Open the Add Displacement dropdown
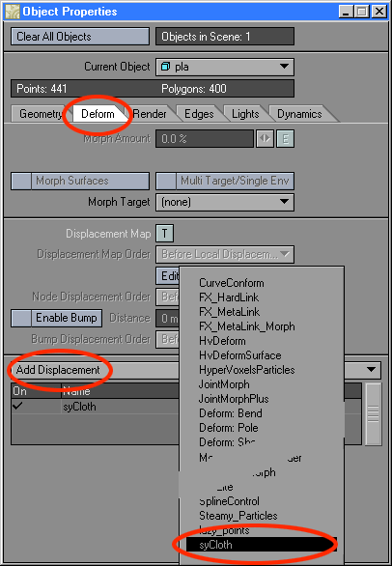The width and height of the screenshot is (392, 566). point(195,370)
